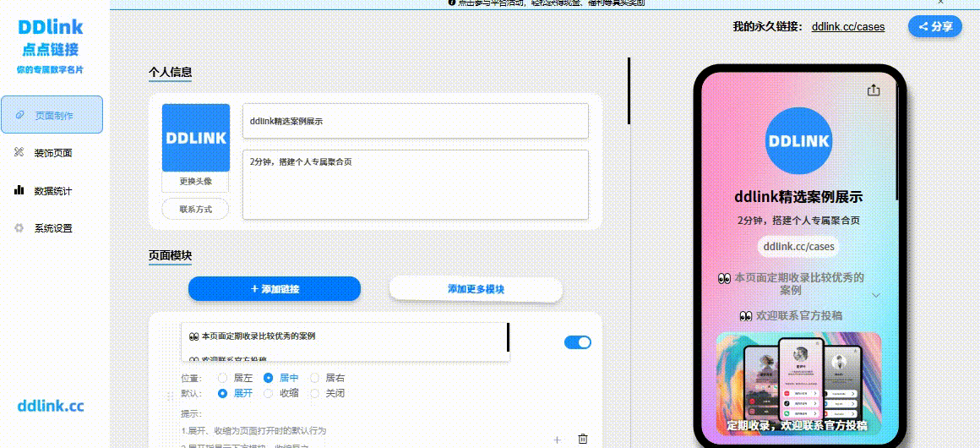Click the 添加更多模块 button

tap(476, 289)
